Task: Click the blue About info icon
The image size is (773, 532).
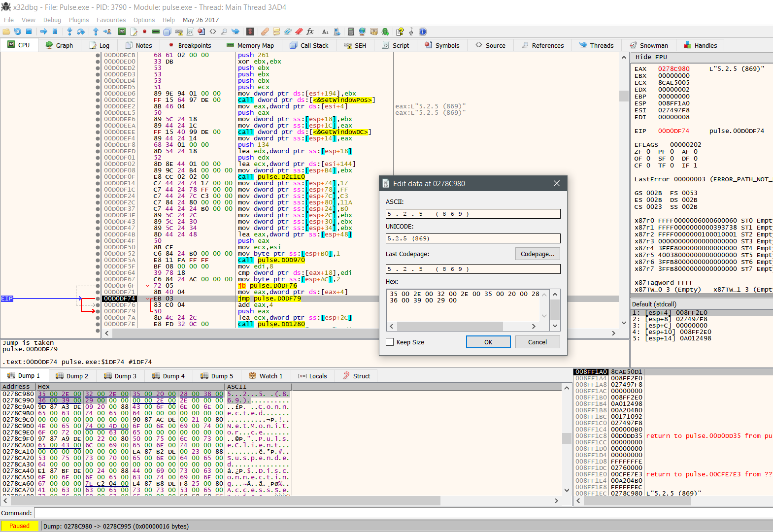Action: click(x=423, y=32)
